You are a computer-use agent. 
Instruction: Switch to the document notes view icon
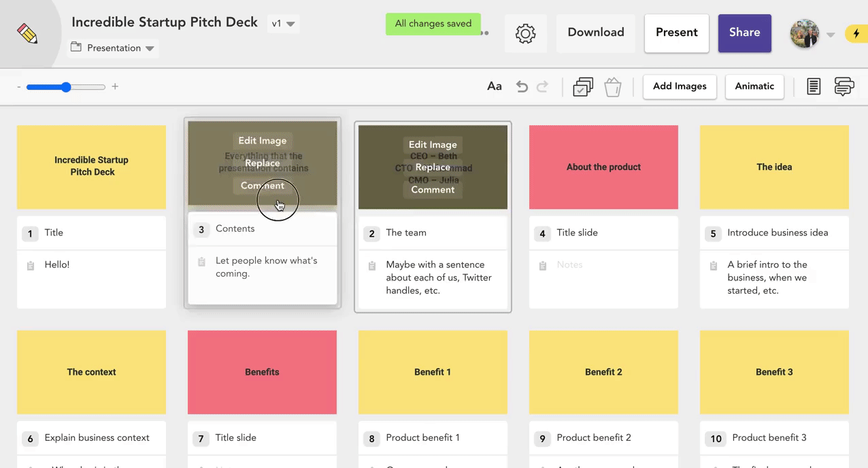point(814,86)
